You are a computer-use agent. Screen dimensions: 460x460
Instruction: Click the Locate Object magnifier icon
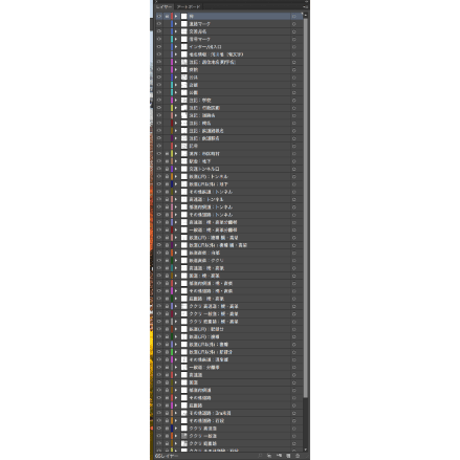260,456
